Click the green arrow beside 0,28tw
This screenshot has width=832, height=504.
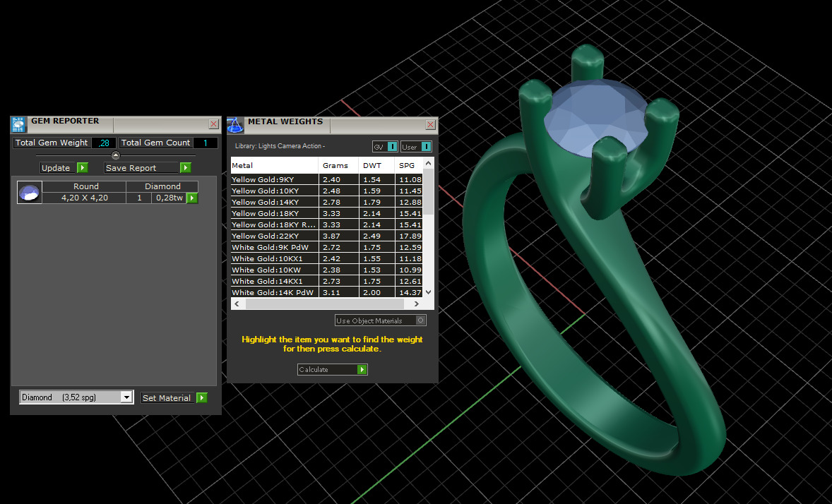(192, 198)
